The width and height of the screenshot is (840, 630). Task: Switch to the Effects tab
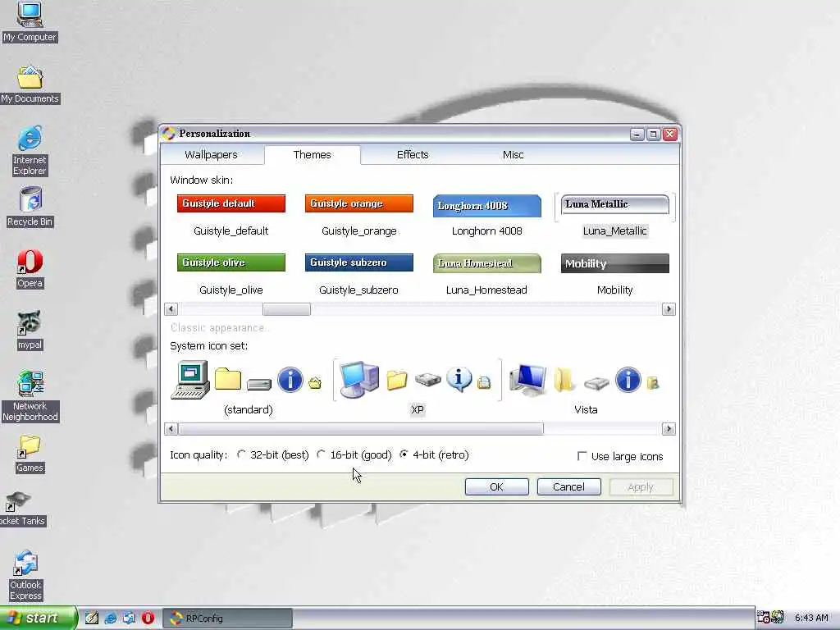(x=413, y=155)
